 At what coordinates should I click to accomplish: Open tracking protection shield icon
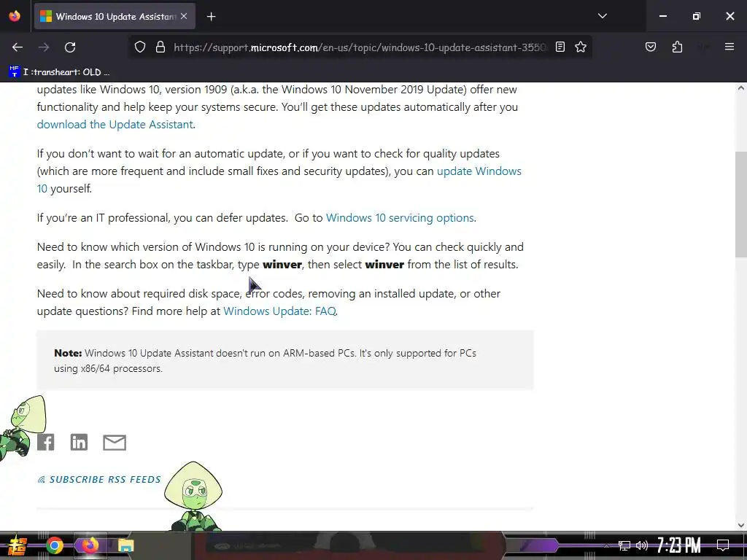(139, 47)
